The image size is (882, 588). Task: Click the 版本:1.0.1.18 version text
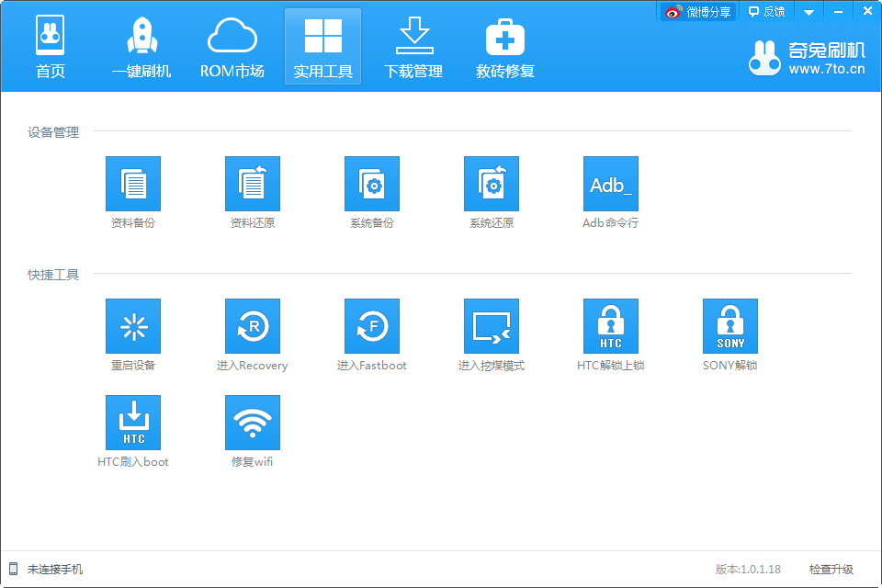coord(748,570)
